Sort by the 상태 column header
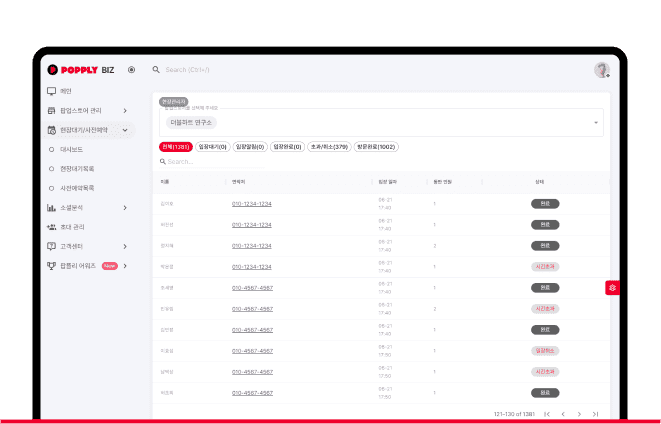 coord(540,182)
